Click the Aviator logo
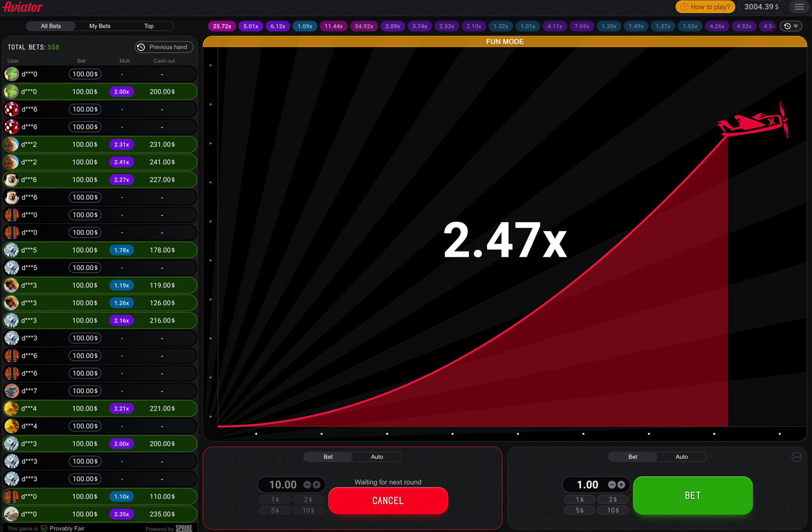The width and height of the screenshot is (812, 532). [23, 7]
